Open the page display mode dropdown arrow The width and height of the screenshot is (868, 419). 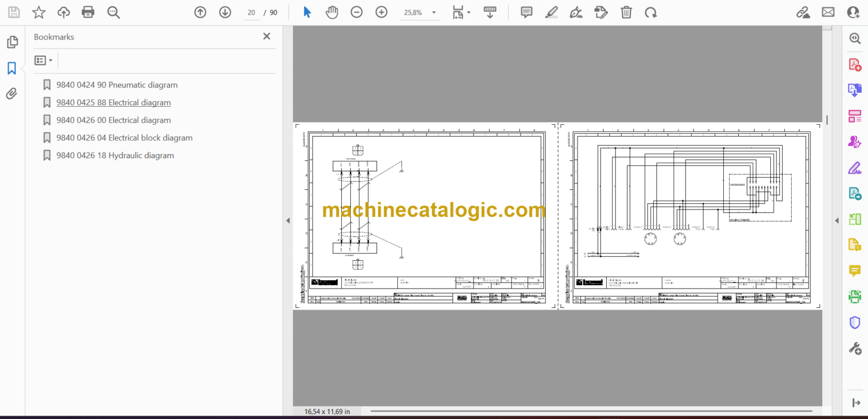[467, 12]
